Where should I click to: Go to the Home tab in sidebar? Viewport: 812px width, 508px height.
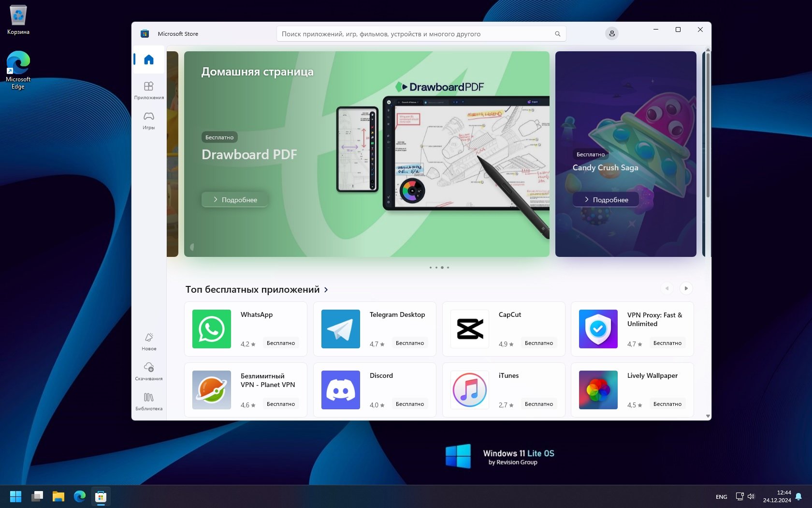pos(149,60)
